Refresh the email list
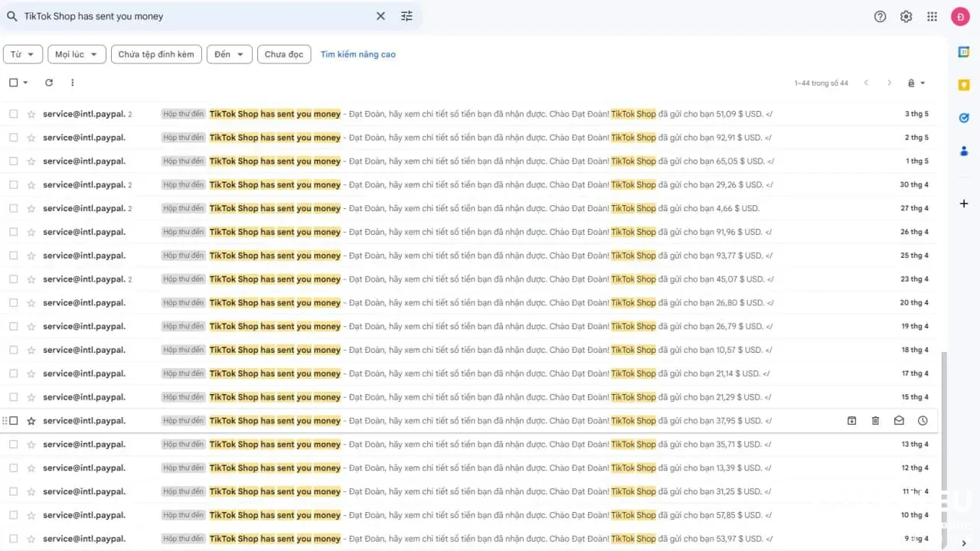This screenshot has height=551, width=980. tap(49, 83)
